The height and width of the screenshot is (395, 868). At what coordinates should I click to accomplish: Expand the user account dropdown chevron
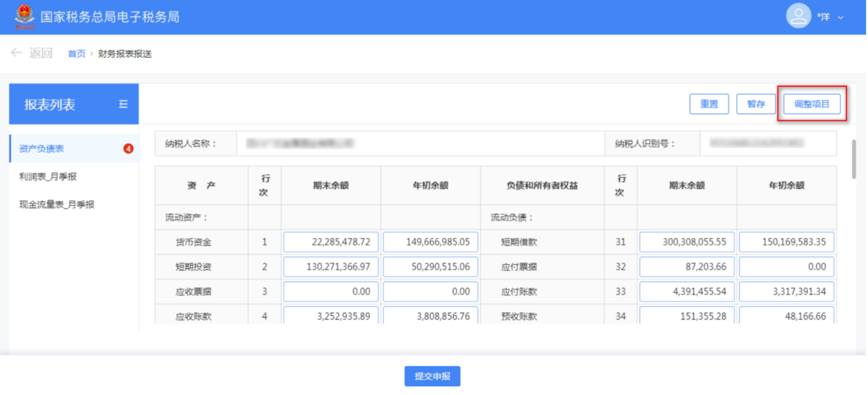[841, 17]
